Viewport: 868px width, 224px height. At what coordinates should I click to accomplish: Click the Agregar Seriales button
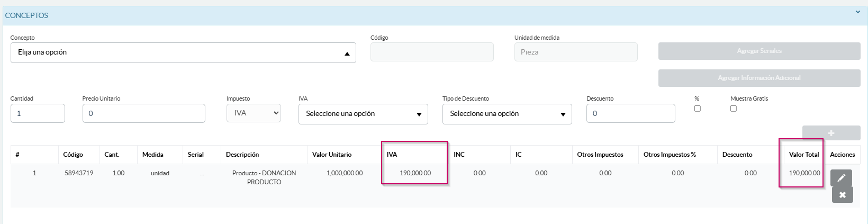tap(759, 51)
